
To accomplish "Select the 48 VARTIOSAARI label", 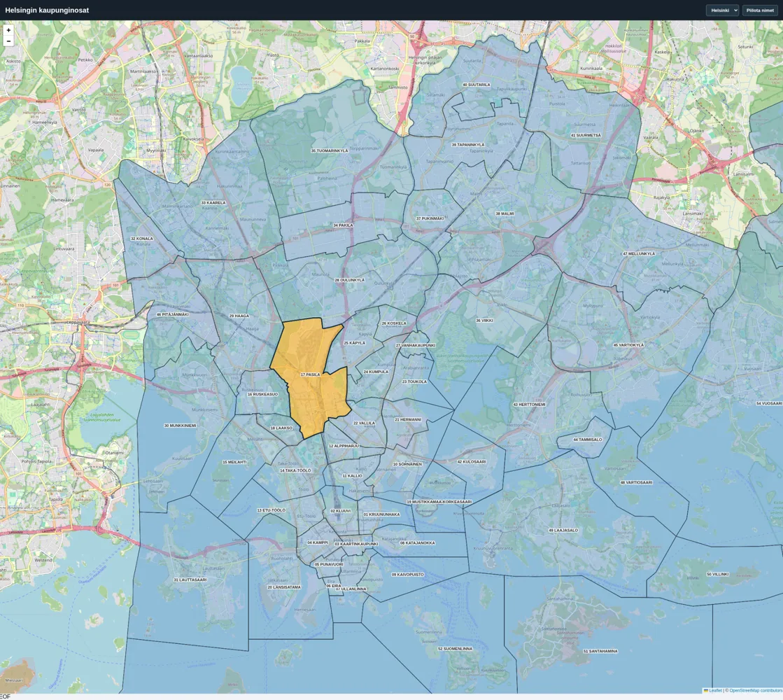I will tap(636, 483).
